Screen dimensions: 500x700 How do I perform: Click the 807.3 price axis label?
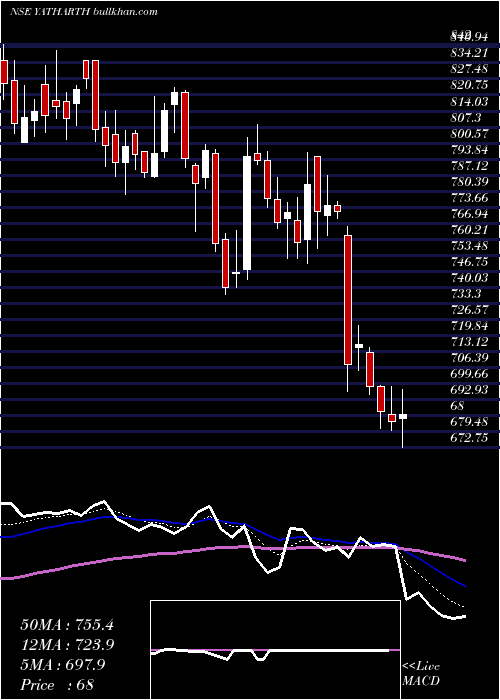click(x=466, y=118)
